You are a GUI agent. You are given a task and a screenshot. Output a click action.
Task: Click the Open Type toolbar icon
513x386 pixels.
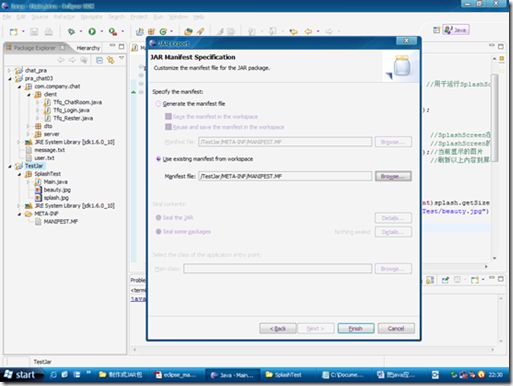click(188, 31)
